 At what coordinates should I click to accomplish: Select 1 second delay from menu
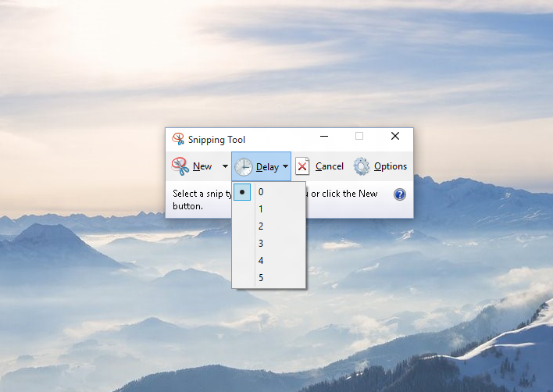(x=261, y=208)
